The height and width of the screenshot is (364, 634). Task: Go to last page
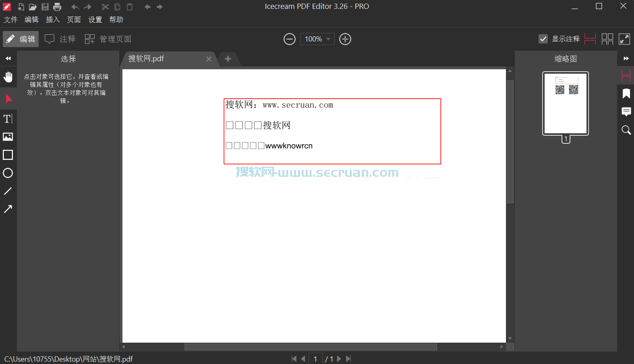tap(348, 359)
